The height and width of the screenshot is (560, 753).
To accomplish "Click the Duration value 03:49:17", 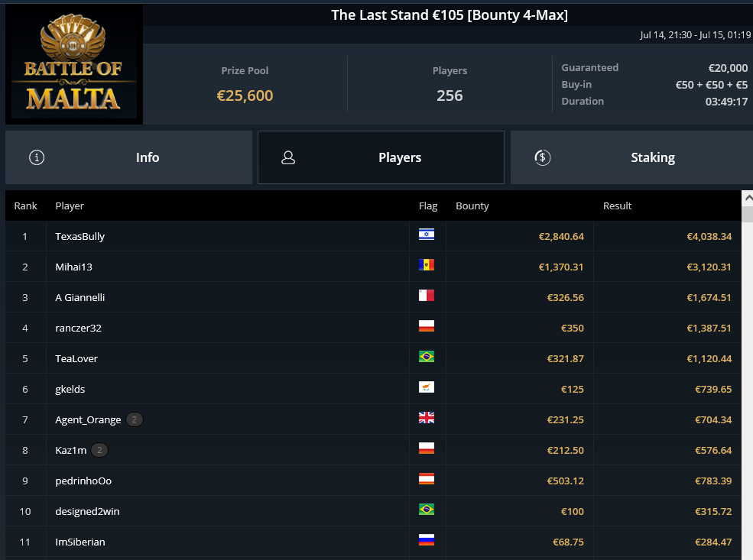I will point(726,102).
